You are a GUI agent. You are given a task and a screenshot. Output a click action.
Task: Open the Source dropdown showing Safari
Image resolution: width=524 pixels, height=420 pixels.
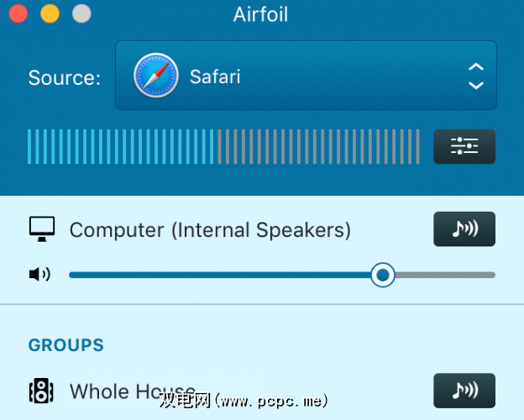tap(306, 77)
